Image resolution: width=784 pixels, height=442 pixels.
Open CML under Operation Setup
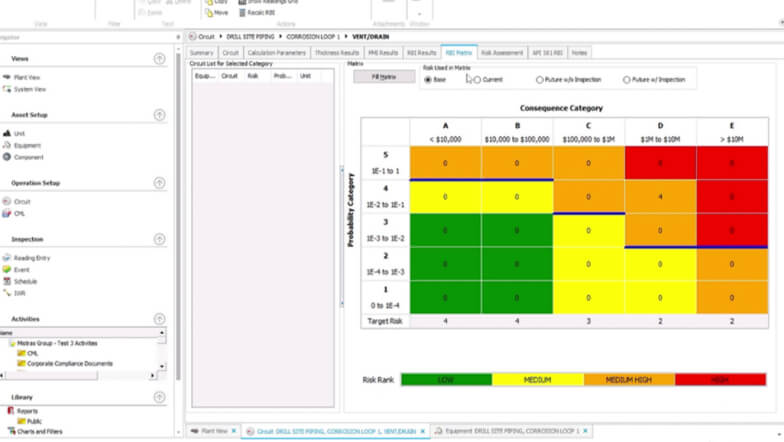coord(20,213)
